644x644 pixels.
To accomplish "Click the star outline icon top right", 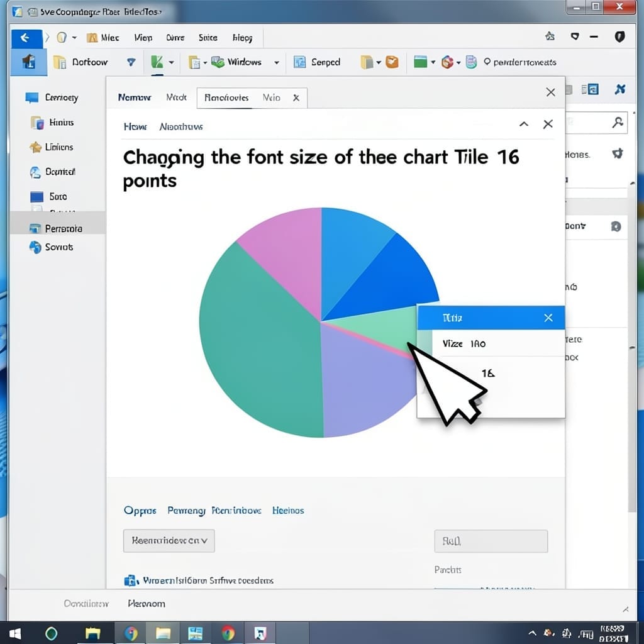I will click(550, 36).
